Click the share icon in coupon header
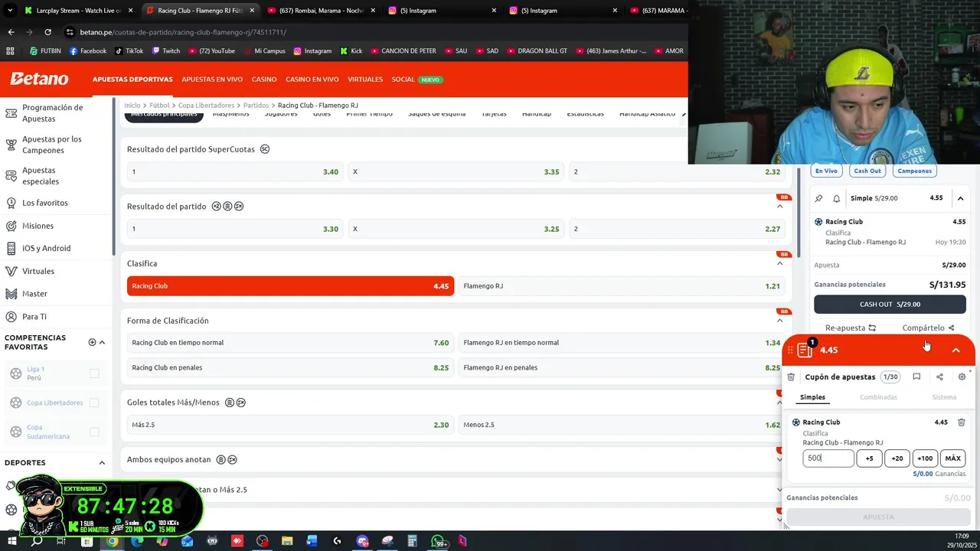The height and width of the screenshot is (551, 980). coord(939,377)
